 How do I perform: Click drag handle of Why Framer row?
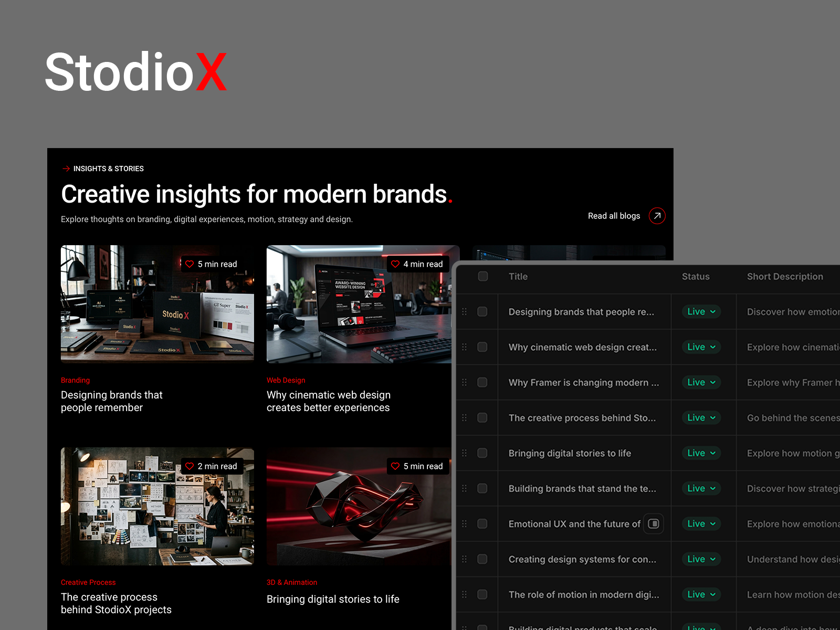(464, 382)
